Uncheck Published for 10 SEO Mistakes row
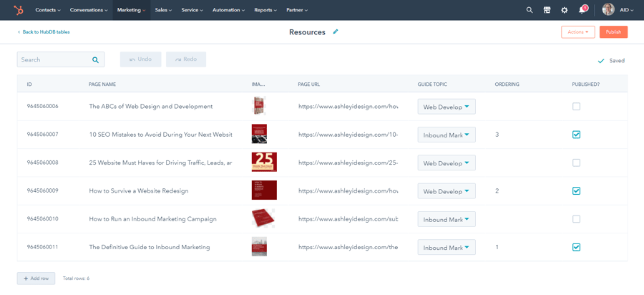Image resolution: width=644 pixels, height=295 pixels. click(x=576, y=135)
